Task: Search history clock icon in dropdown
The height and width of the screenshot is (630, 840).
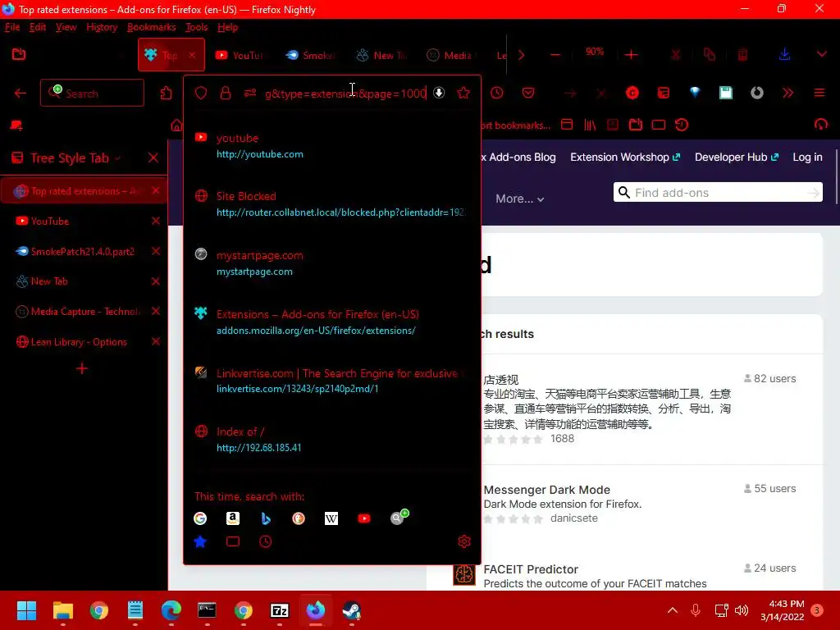Action: (x=266, y=541)
